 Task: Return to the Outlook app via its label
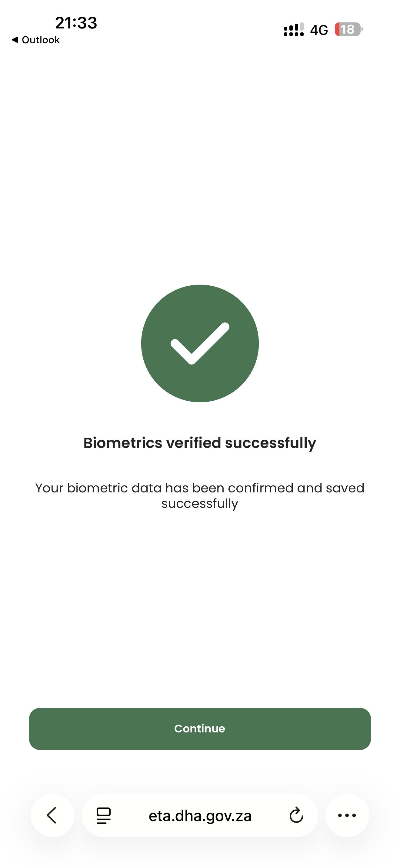click(x=41, y=40)
